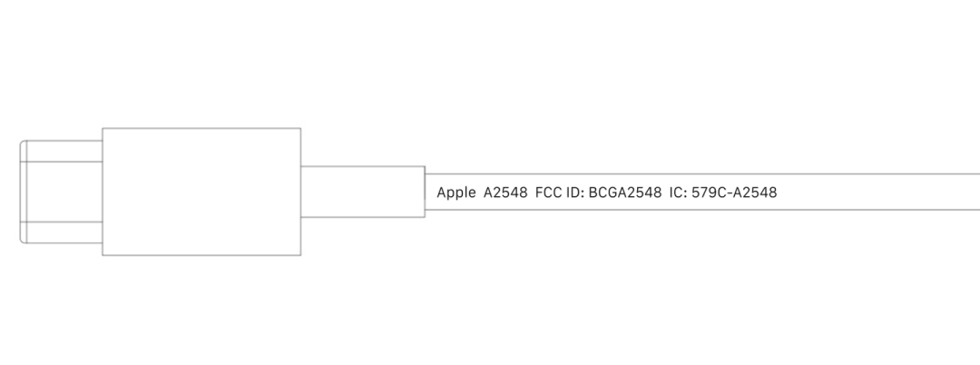Select the strain relief sleeve behind the housing

point(362,192)
